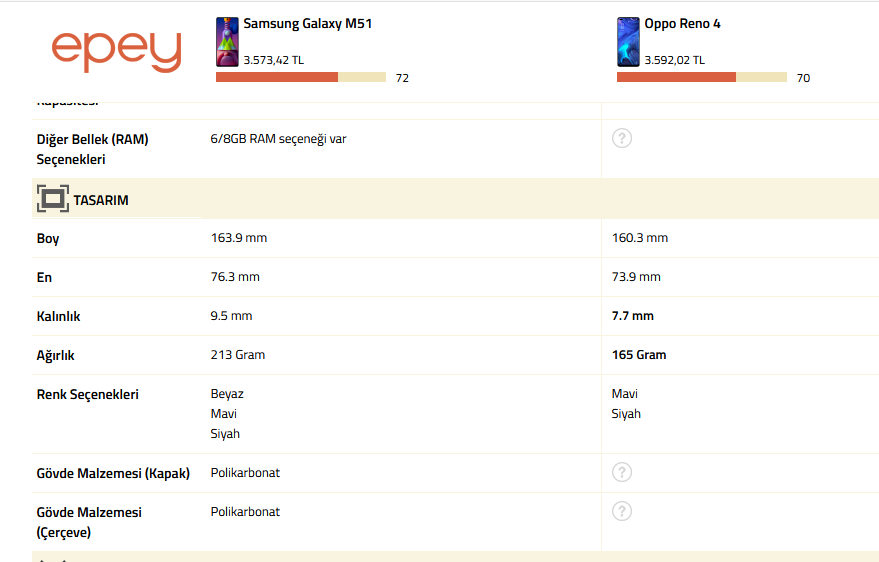Click the Samsung score value 72
Image resolution: width=879 pixels, height=562 pixels.
coord(402,78)
